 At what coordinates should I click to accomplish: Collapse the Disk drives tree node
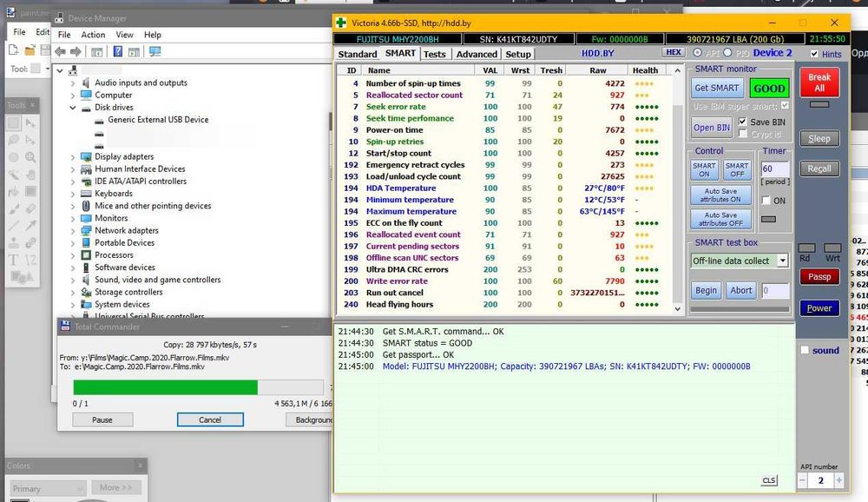[73, 108]
